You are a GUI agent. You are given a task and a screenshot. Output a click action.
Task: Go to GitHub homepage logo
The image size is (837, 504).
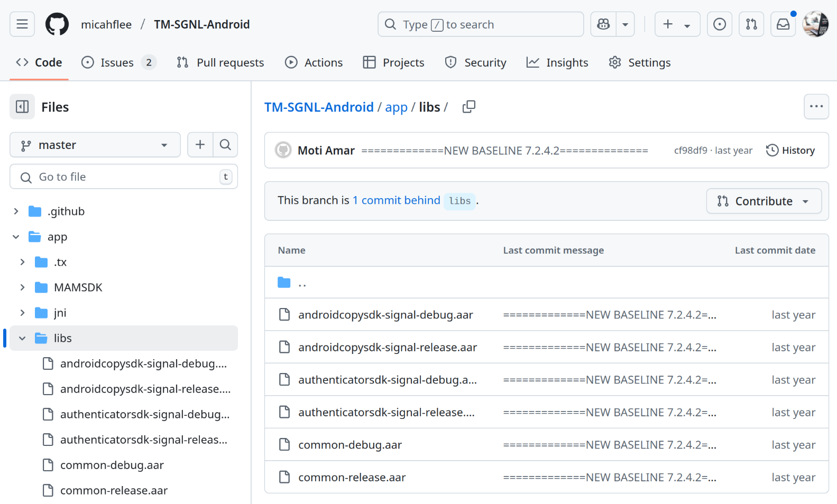point(57,24)
